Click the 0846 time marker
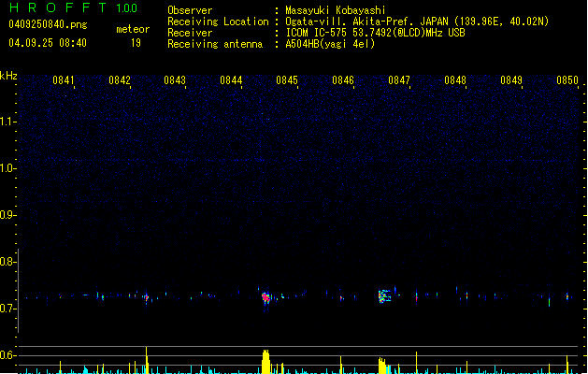This screenshot has width=588, height=374. (x=343, y=80)
